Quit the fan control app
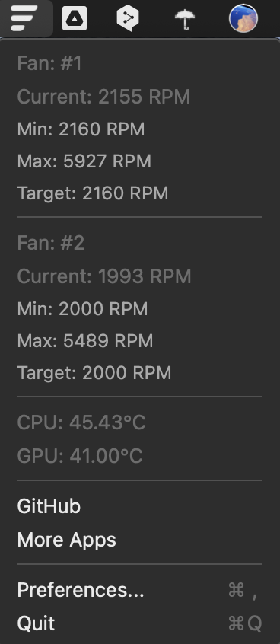280x644 pixels. [140, 623]
